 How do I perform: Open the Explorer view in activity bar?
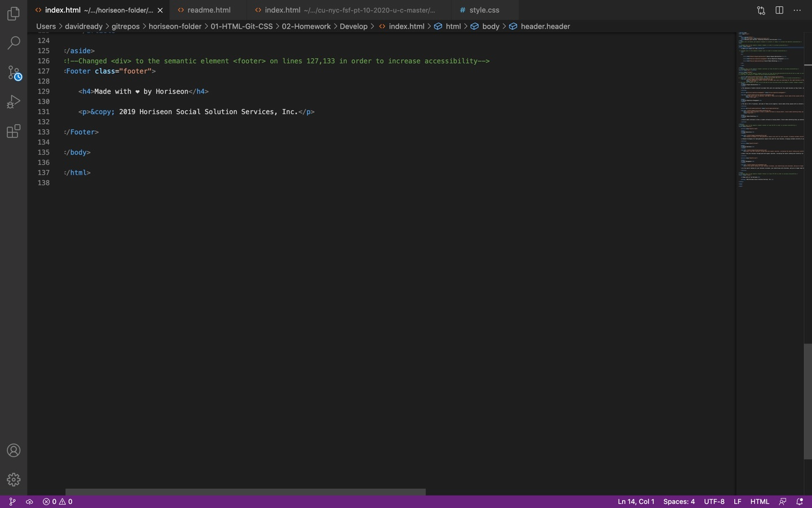tap(14, 13)
